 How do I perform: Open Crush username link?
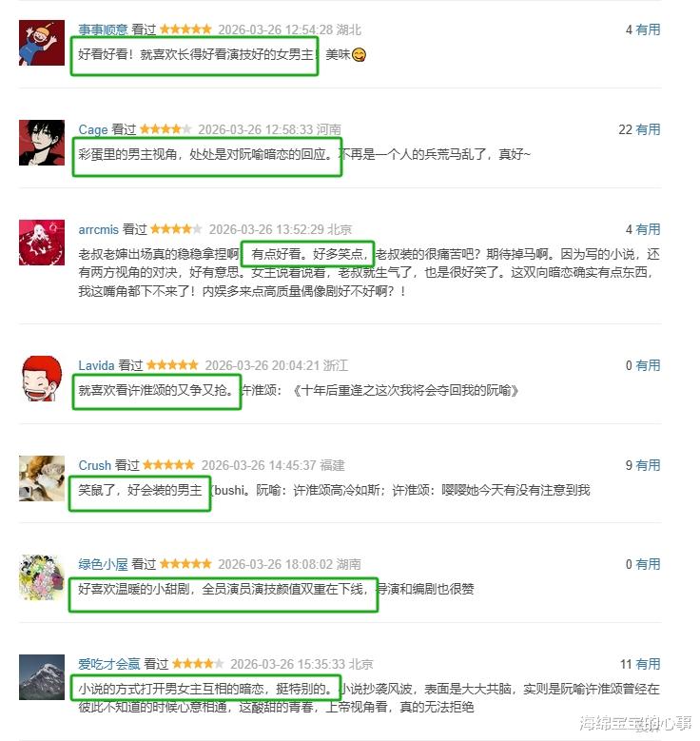click(x=94, y=465)
